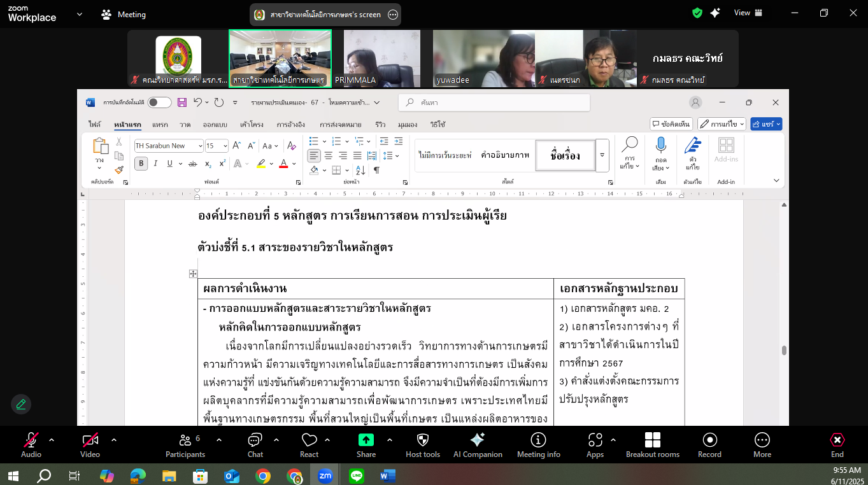Start recording with the Record button
Image resolution: width=868 pixels, height=485 pixels.
point(709,440)
